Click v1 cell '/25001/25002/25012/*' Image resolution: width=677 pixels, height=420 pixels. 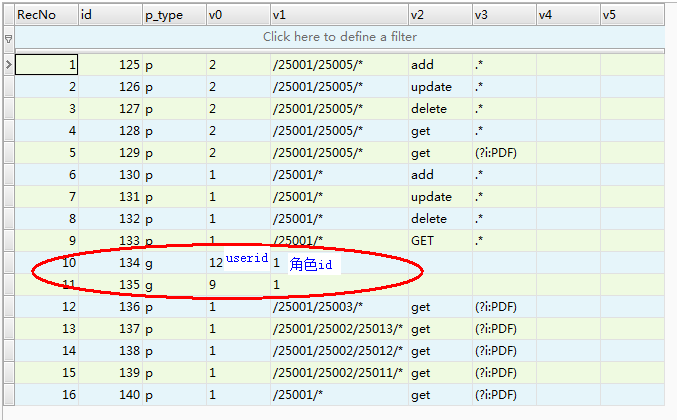point(339,351)
